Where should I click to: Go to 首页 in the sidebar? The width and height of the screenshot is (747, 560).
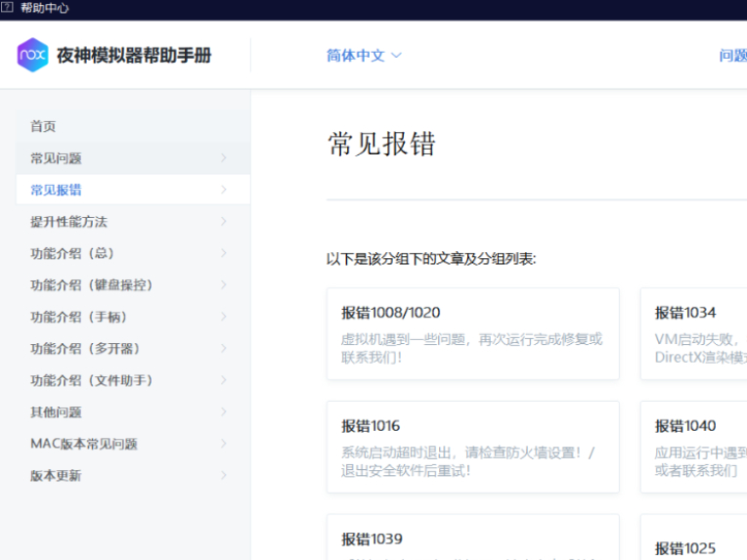point(43,126)
